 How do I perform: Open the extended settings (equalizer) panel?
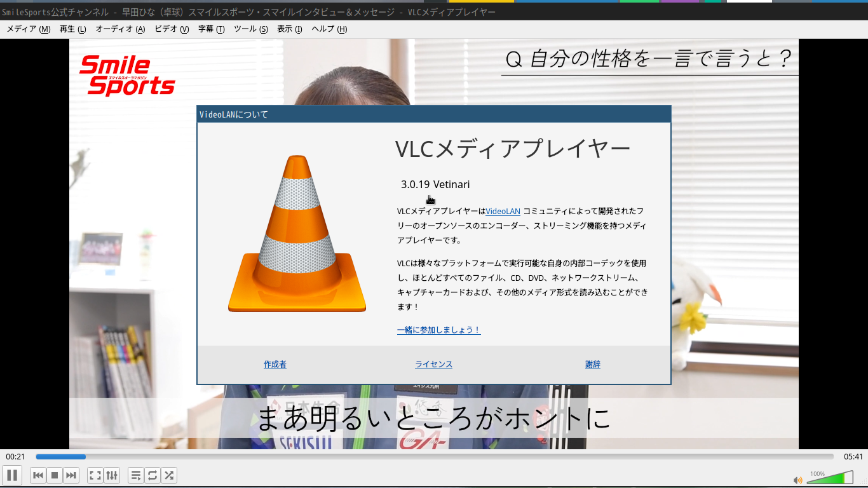pyautogui.click(x=112, y=475)
